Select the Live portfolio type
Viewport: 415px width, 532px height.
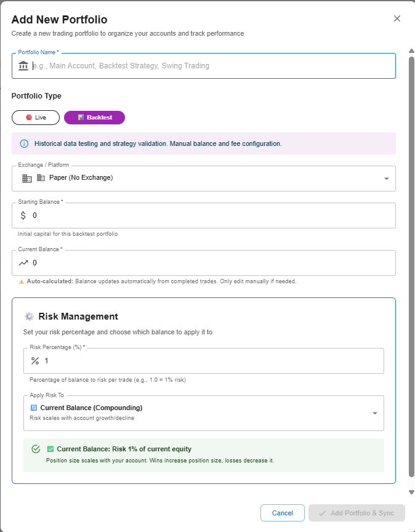[x=36, y=118]
